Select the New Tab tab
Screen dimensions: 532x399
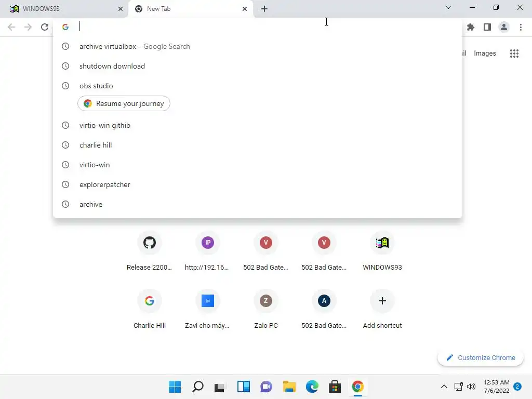point(190,9)
